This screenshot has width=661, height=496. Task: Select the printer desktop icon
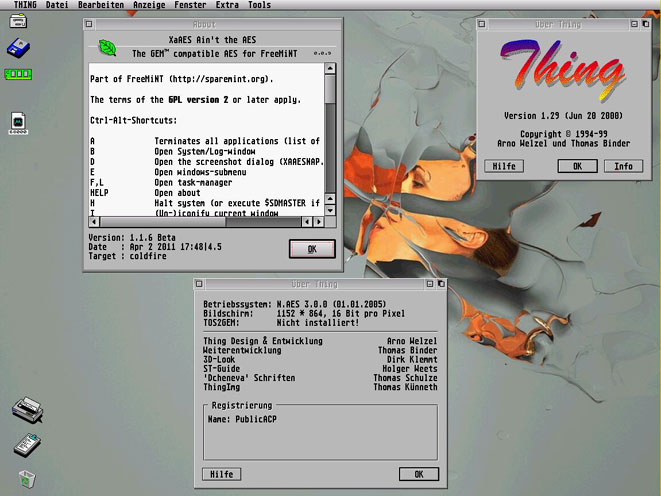coord(27,410)
